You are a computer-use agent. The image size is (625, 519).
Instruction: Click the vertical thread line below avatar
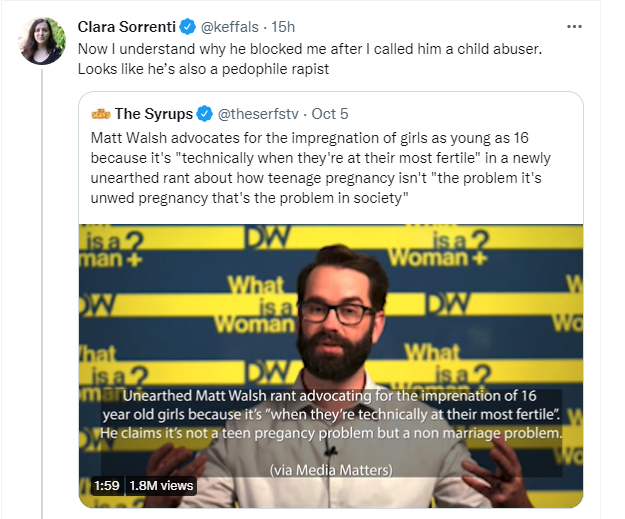coord(42,300)
